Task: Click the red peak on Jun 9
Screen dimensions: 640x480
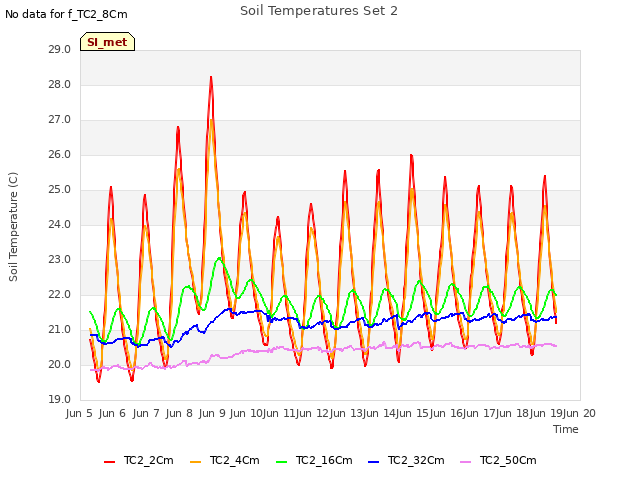Action: point(211,78)
